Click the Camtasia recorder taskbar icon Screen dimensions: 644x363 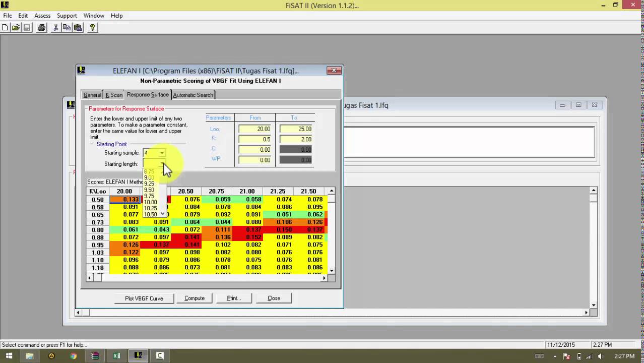click(x=160, y=355)
